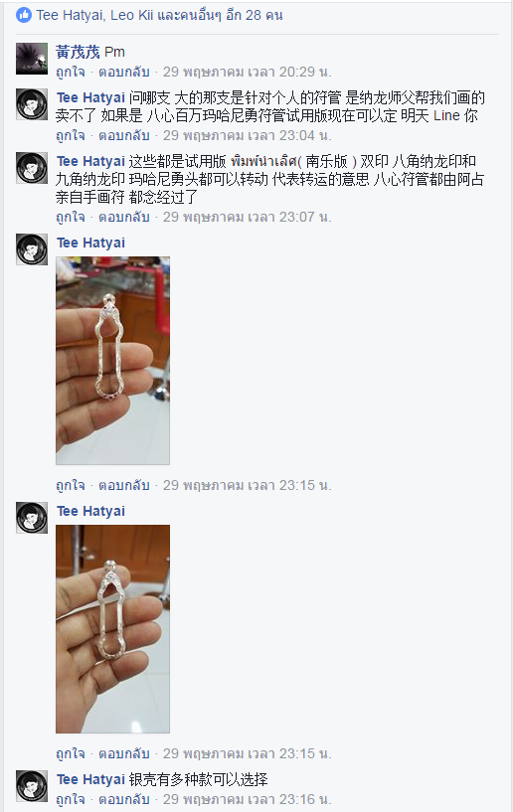Screen dimensions: 513x812
Task: Click Tee Hatyai avatar on 23:07 comment
Action: 32,168
